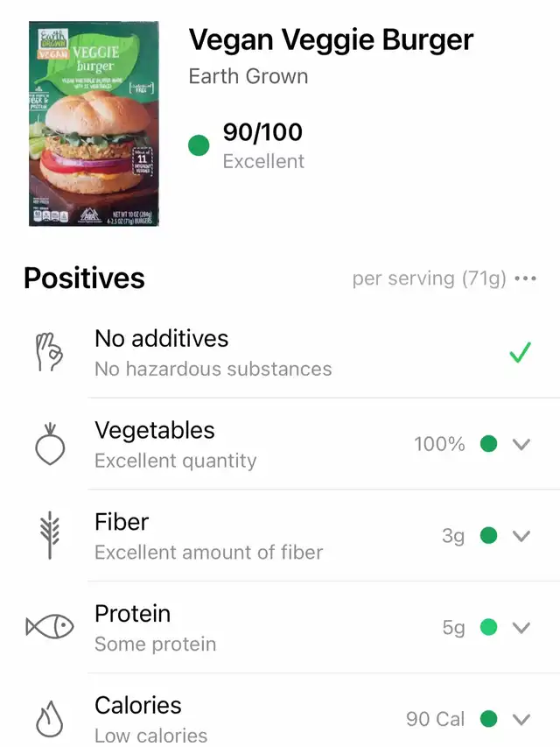
Task: Click the light green dot beside 5g Protein
Action: 488,627
